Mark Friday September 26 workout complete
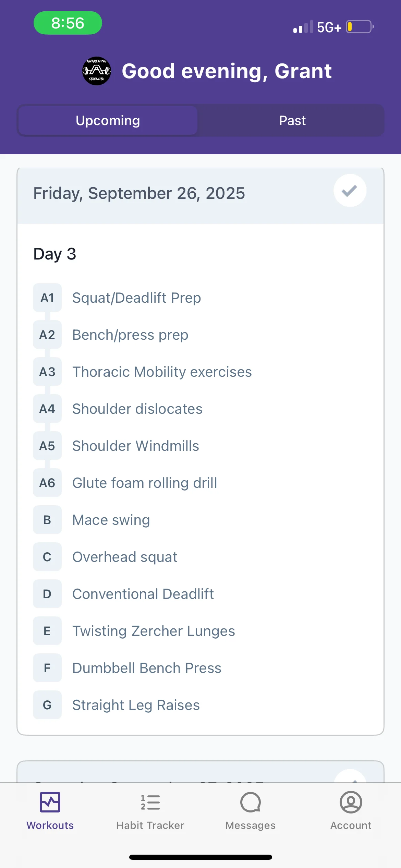 pyautogui.click(x=350, y=191)
